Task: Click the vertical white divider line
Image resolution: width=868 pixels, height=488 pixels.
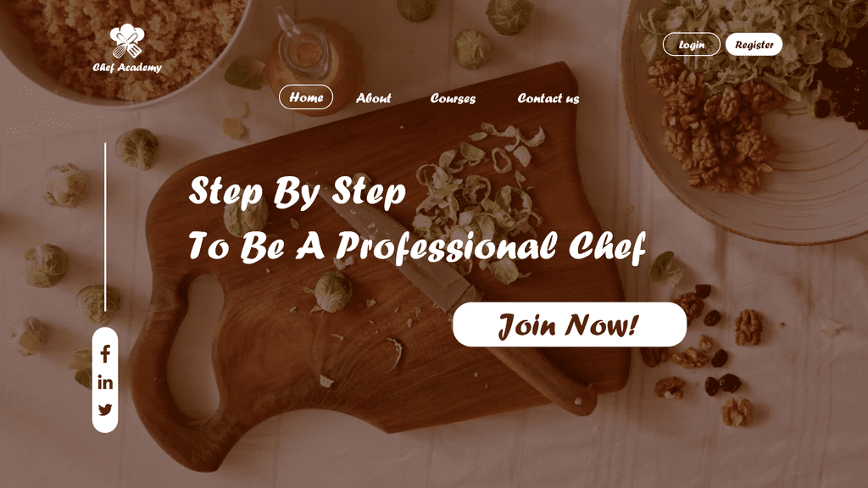Action: point(105,227)
